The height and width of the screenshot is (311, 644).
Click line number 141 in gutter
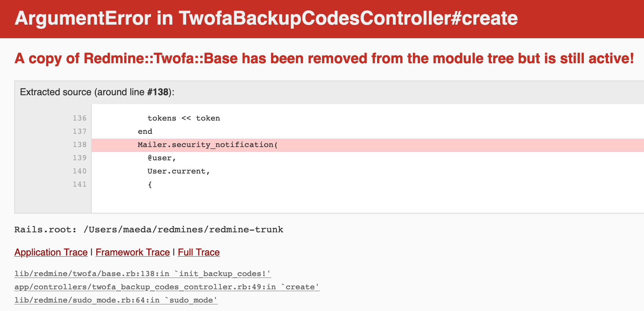click(x=80, y=185)
